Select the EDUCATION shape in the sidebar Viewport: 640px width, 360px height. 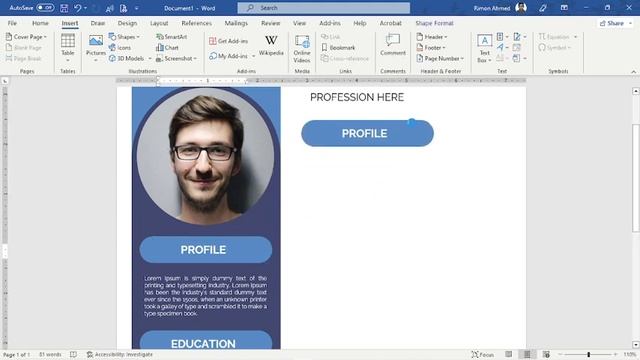pos(206,340)
